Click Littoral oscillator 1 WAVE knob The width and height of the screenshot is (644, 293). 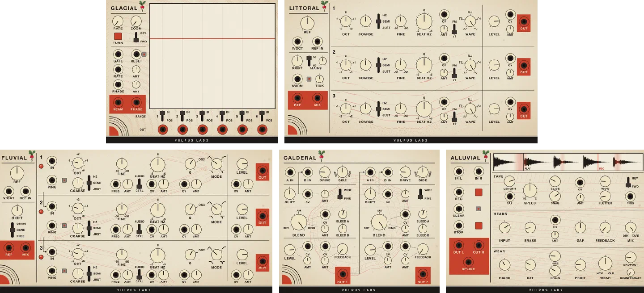click(x=470, y=21)
